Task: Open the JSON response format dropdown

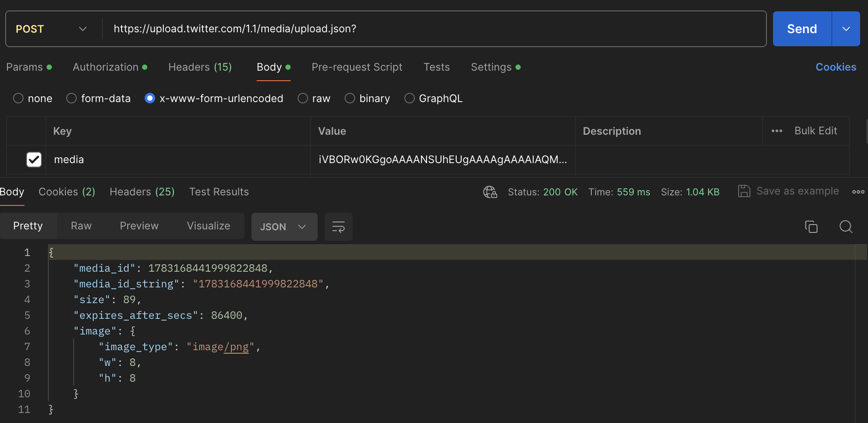Action: [x=284, y=226]
